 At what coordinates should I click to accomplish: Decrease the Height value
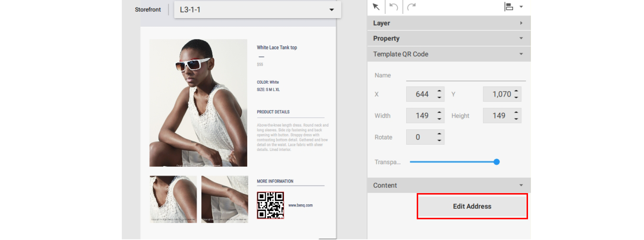pyautogui.click(x=516, y=119)
